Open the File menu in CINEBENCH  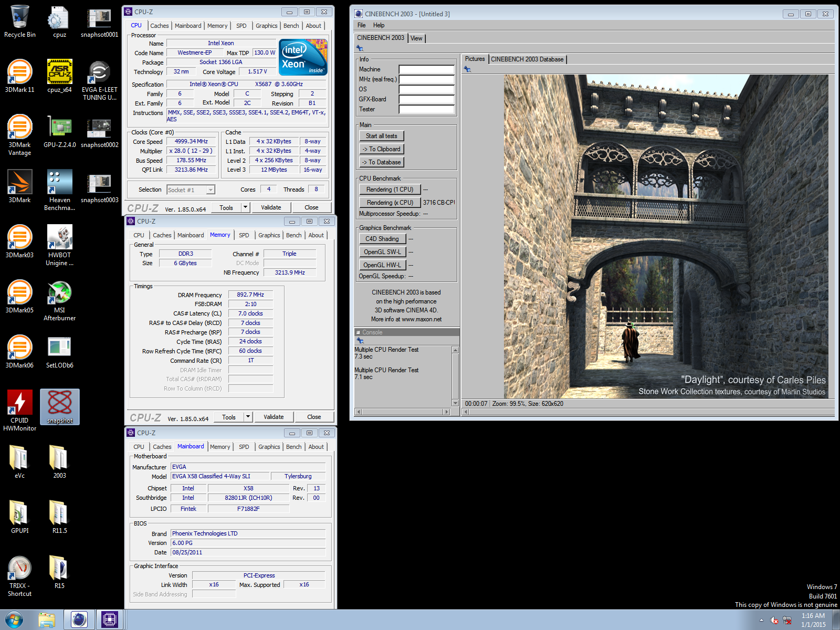[x=362, y=25]
